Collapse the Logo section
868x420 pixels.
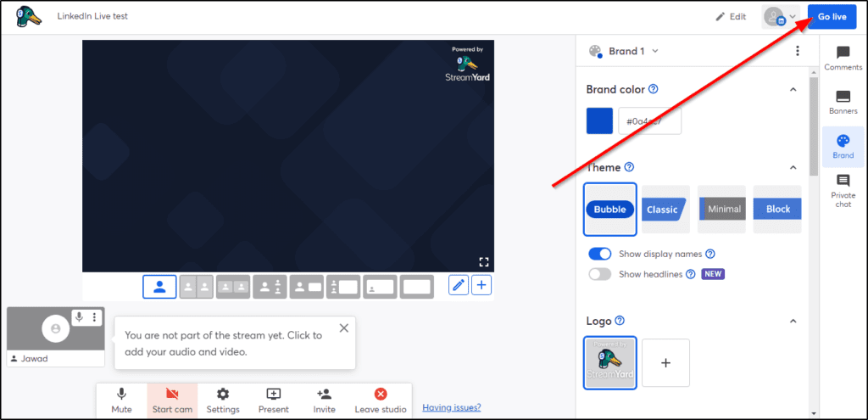[x=793, y=321]
